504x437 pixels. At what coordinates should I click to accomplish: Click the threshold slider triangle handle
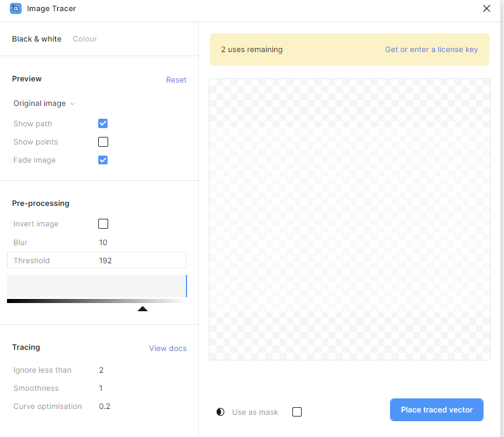coord(143,309)
